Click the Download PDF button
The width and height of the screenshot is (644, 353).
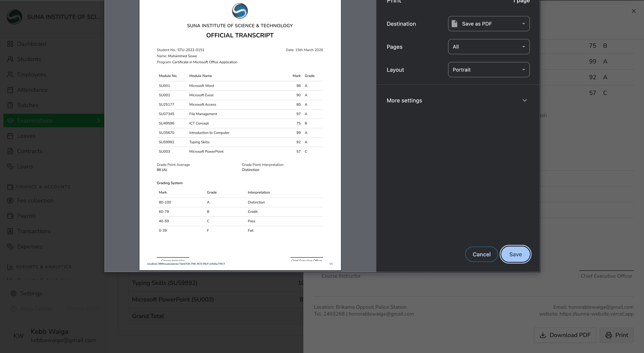click(x=565, y=335)
